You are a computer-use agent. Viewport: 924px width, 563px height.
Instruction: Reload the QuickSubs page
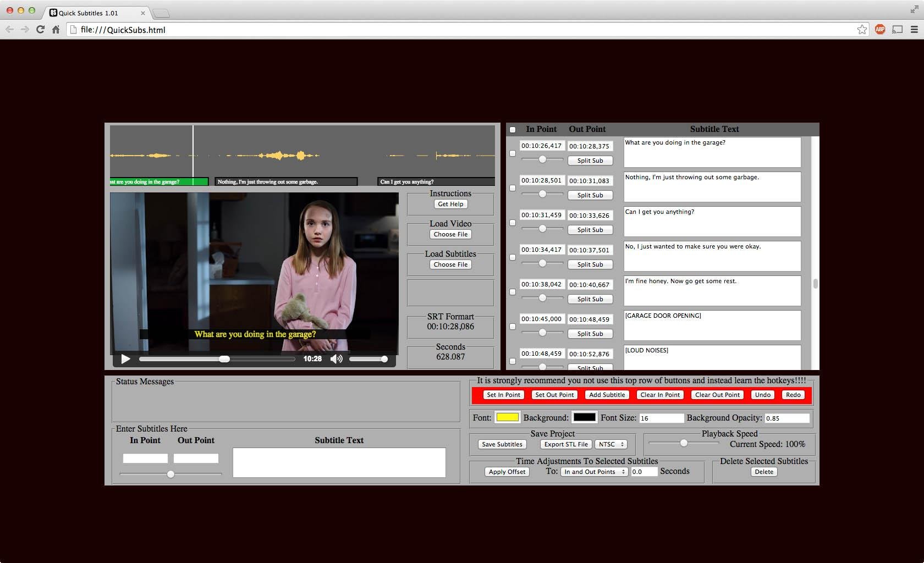40,30
